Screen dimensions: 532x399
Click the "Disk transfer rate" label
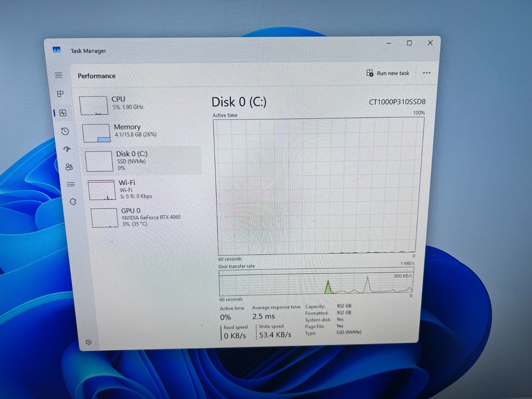click(236, 266)
